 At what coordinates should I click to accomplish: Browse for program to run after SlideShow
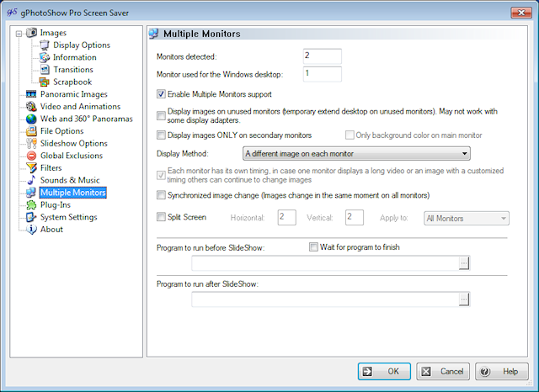coord(464,299)
